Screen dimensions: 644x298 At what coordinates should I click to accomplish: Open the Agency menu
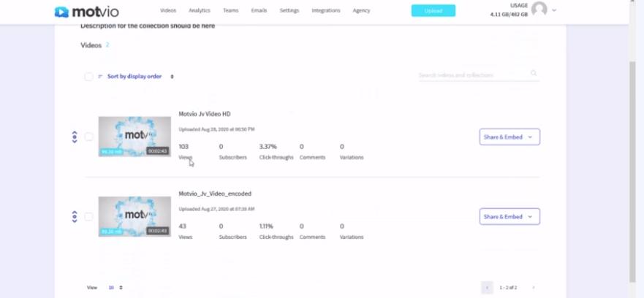tap(361, 11)
